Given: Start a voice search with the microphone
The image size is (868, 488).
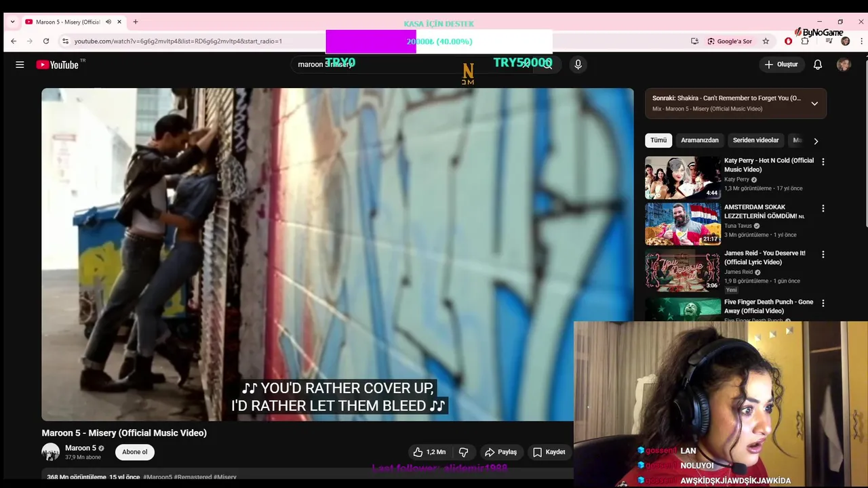Looking at the screenshot, I should point(578,64).
